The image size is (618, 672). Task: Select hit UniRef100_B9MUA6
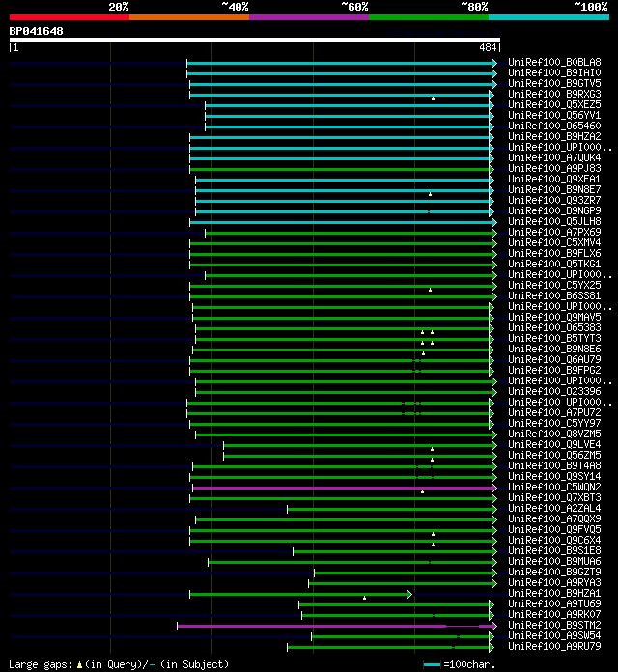click(x=554, y=561)
